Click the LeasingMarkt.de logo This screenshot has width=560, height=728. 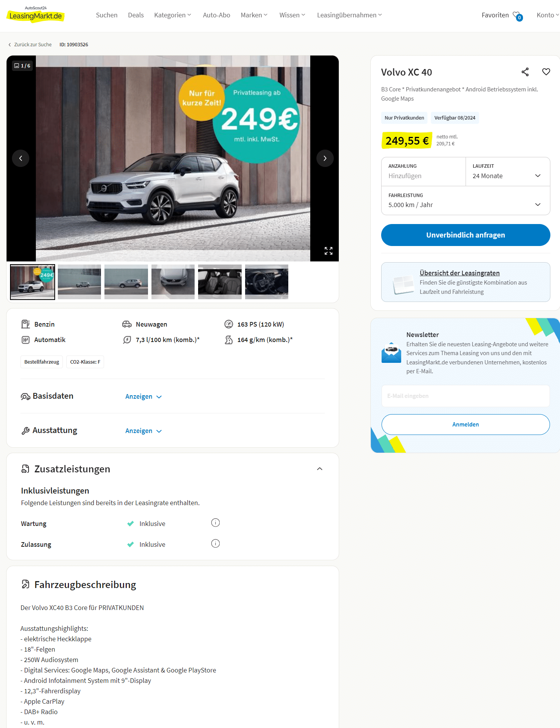(35, 15)
